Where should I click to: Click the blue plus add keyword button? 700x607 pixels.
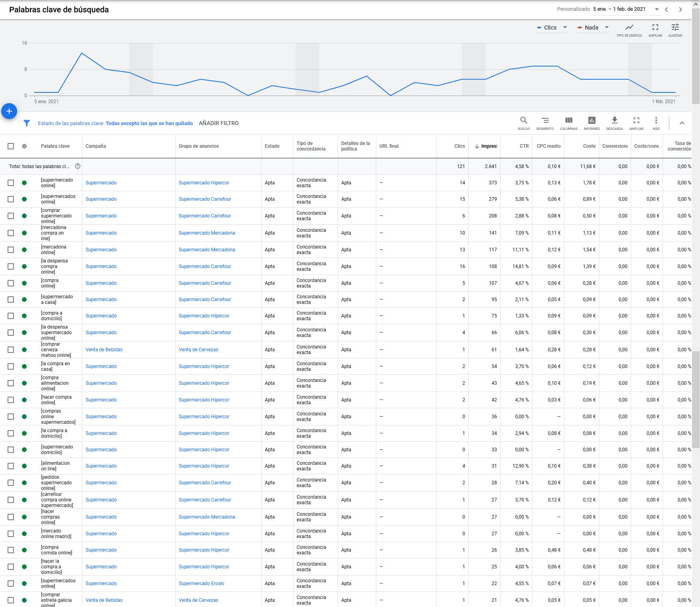(x=9, y=111)
